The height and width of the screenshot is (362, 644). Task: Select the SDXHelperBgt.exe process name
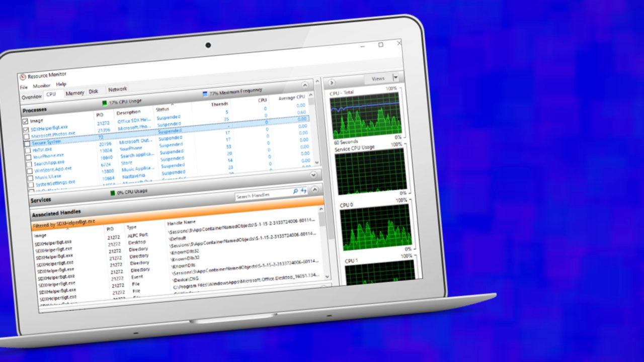tap(49, 128)
